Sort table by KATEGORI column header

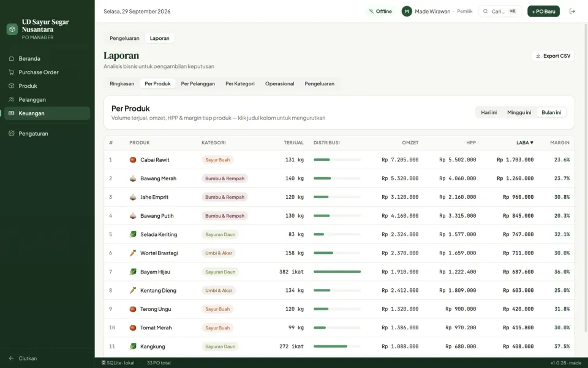pyautogui.click(x=214, y=143)
